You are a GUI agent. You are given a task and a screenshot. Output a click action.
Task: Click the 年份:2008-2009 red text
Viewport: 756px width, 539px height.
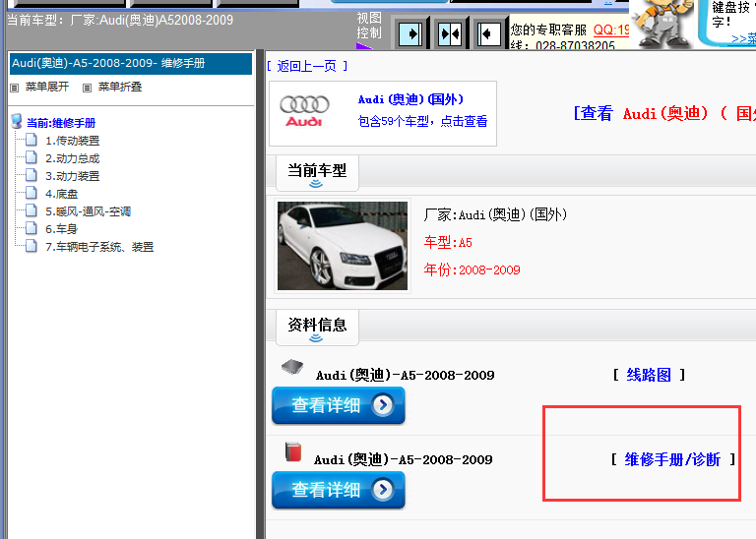pos(472,269)
